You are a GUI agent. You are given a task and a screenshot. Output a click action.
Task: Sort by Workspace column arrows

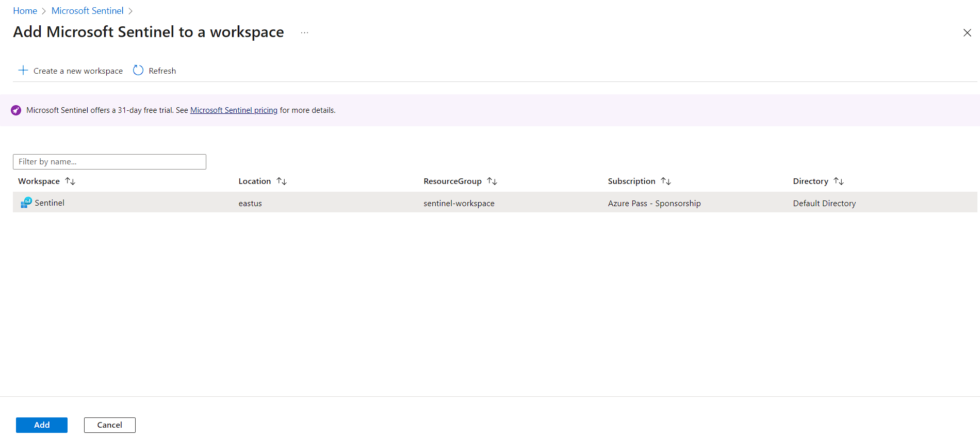(x=70, y=181)
